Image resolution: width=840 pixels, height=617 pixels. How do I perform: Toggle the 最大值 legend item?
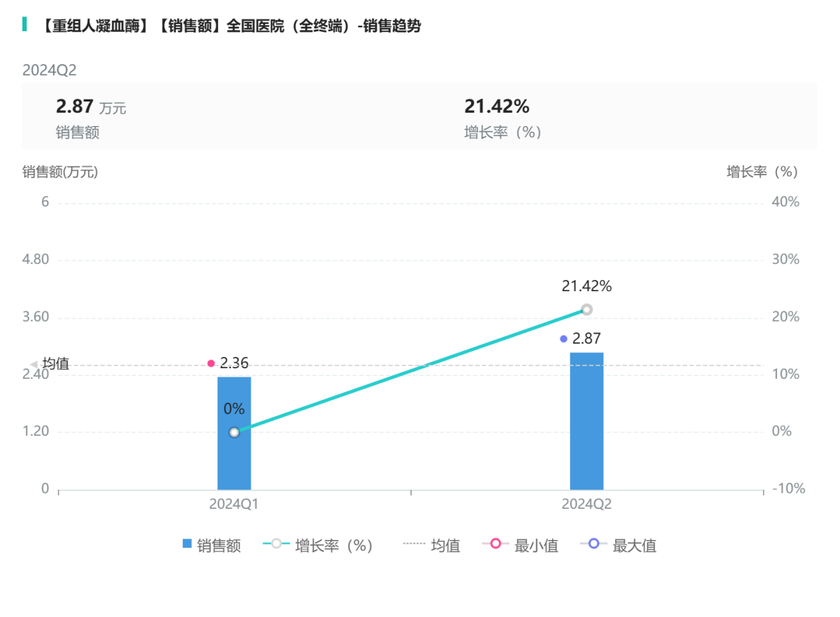coord(619,546)
